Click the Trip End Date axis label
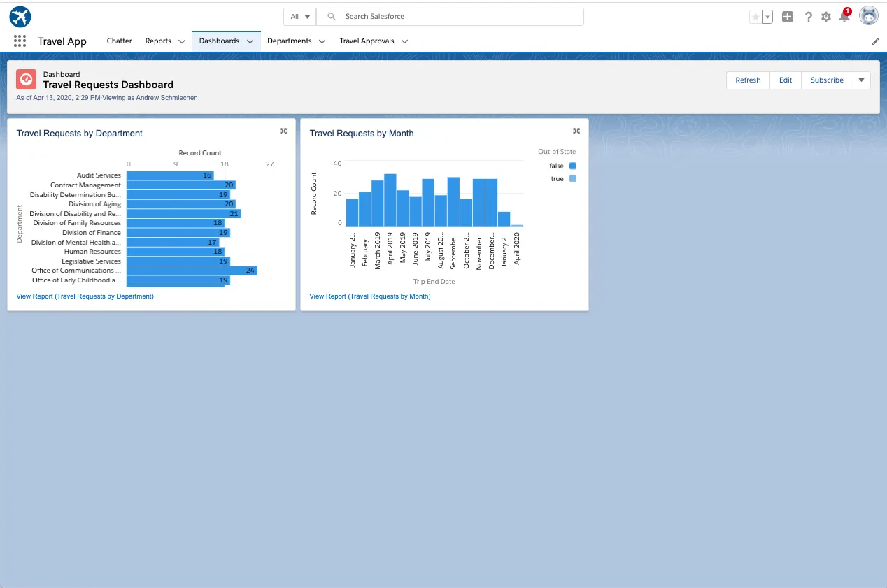Image resolution: width=887 pixels, height=588 pixels. click(434, 282)
